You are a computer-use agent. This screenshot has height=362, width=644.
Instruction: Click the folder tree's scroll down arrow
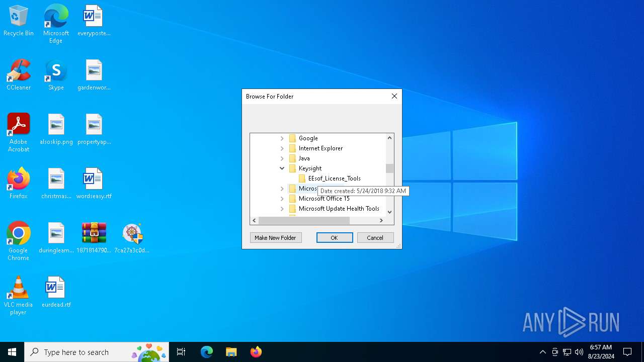389,212
